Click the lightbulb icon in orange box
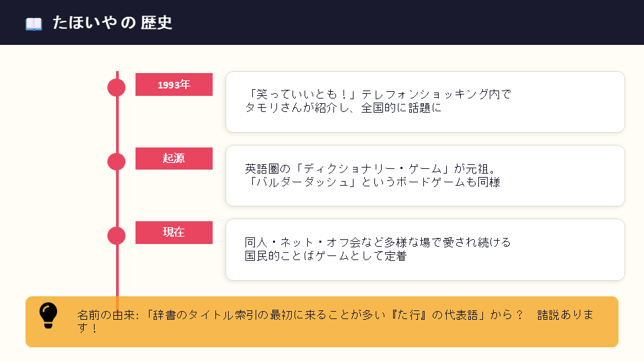644x362 pixels. tap(49, 315)
